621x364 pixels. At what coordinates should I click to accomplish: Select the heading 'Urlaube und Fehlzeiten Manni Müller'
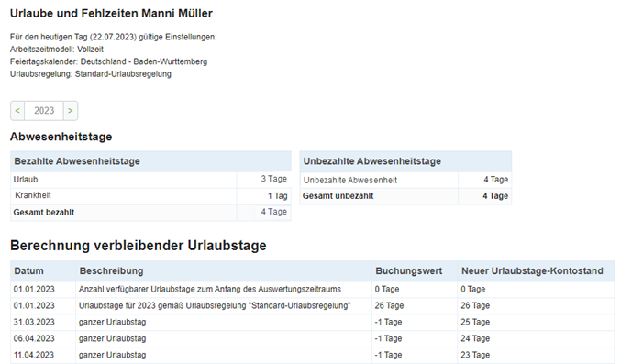(111, 13)
